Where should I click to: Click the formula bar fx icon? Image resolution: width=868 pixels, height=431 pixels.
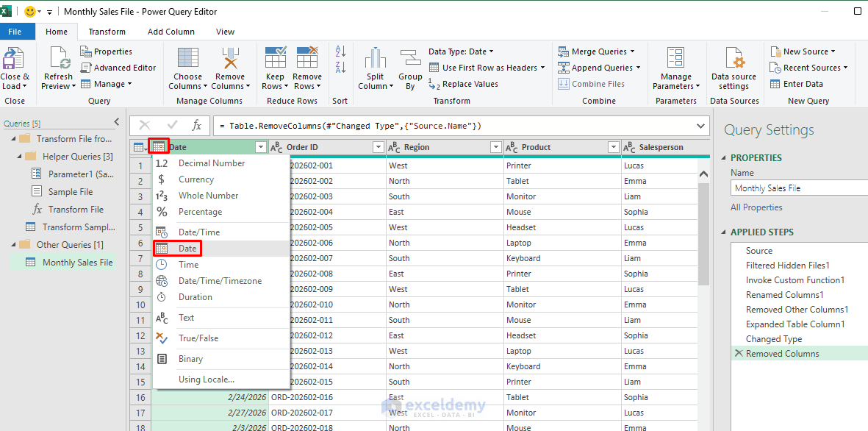pyautogui.click(x=196, y=126)
